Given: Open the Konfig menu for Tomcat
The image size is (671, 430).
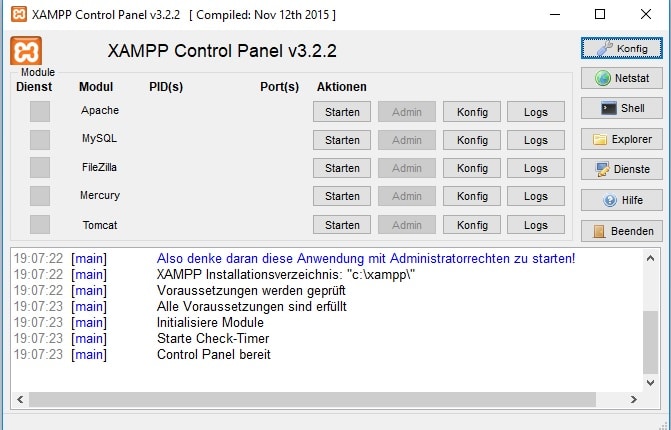Looking at the screenshot, I should tap(472, 225).
